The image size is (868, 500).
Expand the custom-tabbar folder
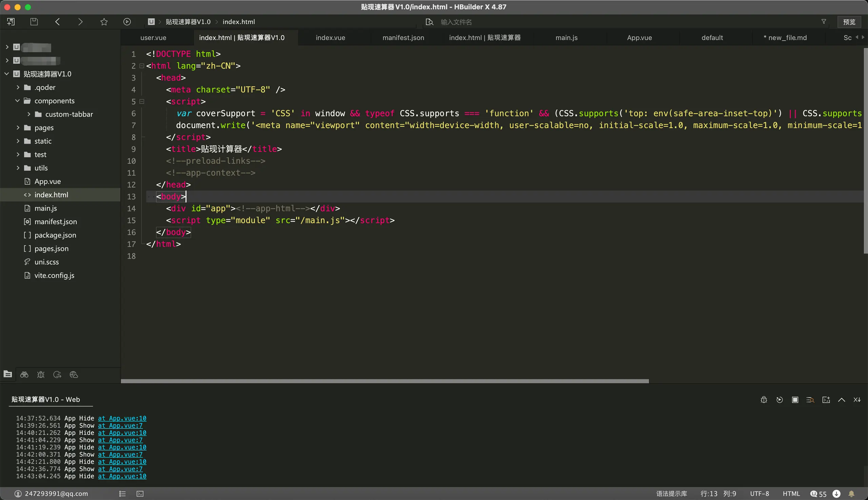tap(29, 114)
